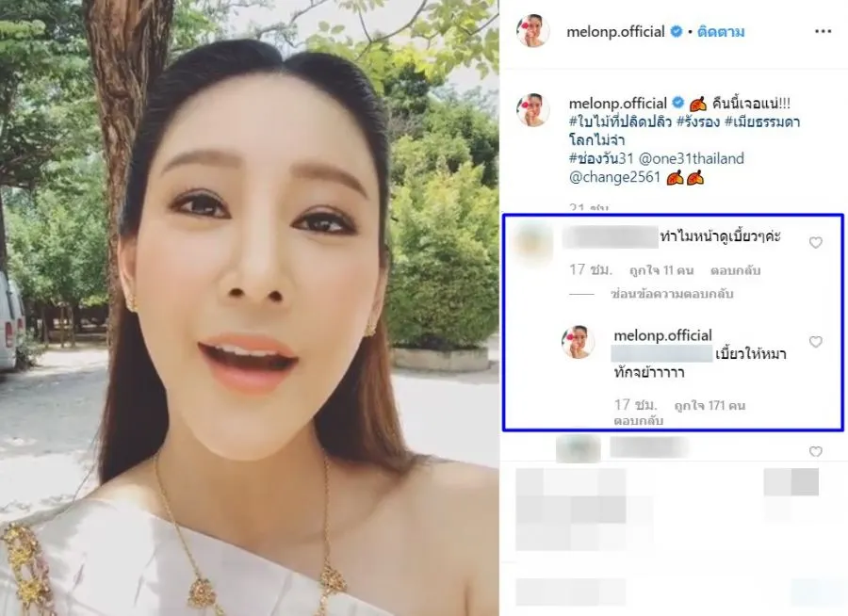Reply to first comment via ตอบกลับ
This screenshot has width=848, height=616.
pos(735,270)
